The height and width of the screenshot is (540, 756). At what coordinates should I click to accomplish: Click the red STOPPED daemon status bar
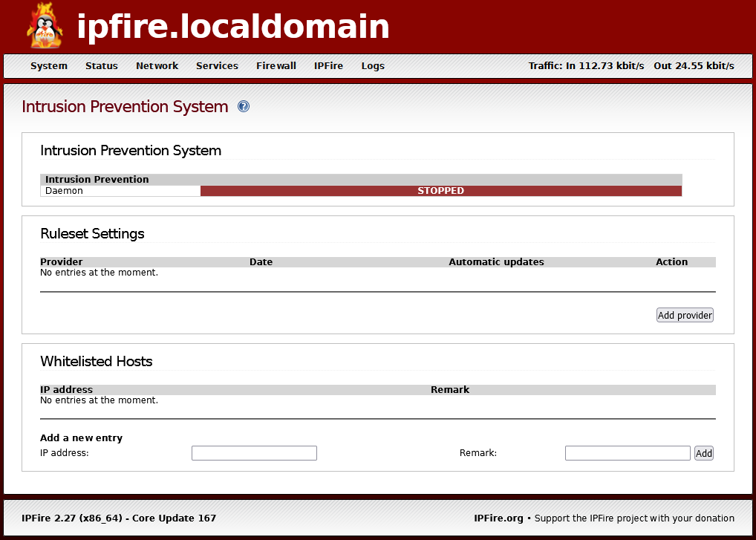[440, 191]
